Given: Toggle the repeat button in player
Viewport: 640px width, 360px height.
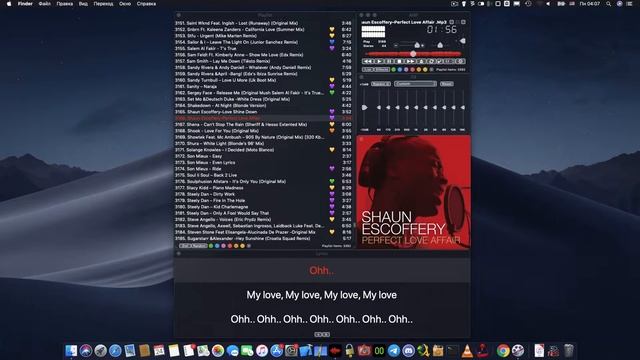Looking at the screenshot, I should (x=431, y=61).
